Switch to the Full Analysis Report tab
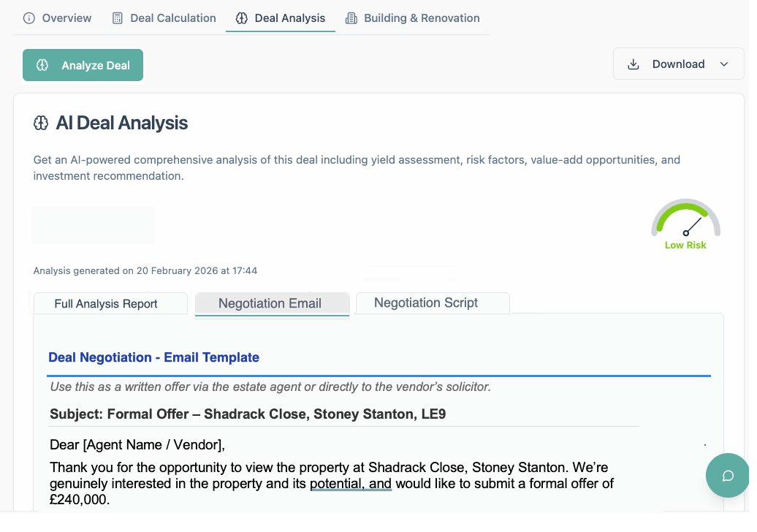 [106, 304]
